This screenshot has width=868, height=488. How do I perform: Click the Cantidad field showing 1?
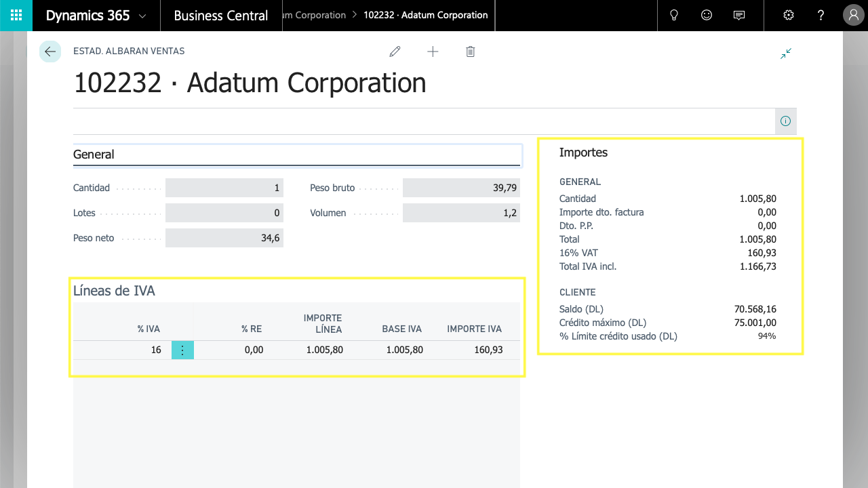224,188
